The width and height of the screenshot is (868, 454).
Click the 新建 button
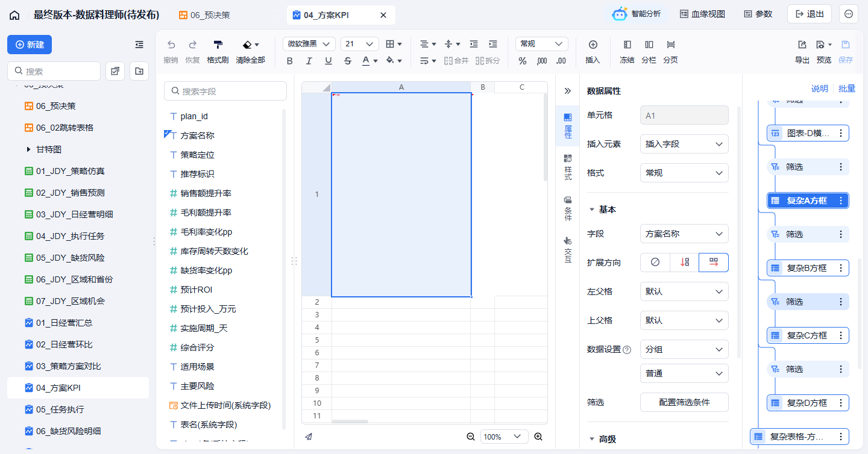30,45
